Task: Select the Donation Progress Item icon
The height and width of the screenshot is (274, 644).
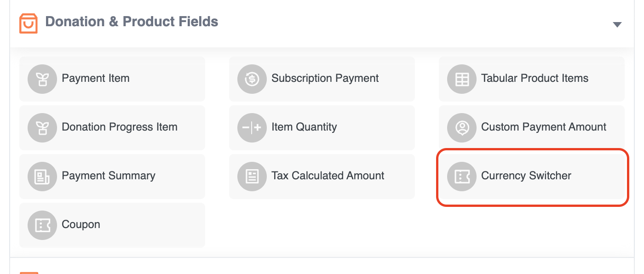Action: 42,127
